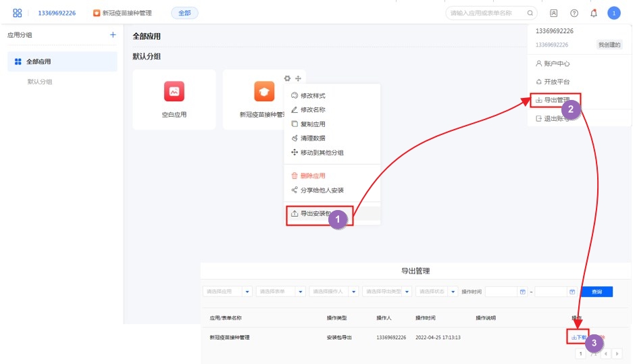Expand the 请选择应用 dropdown

[x=247, y=292]
